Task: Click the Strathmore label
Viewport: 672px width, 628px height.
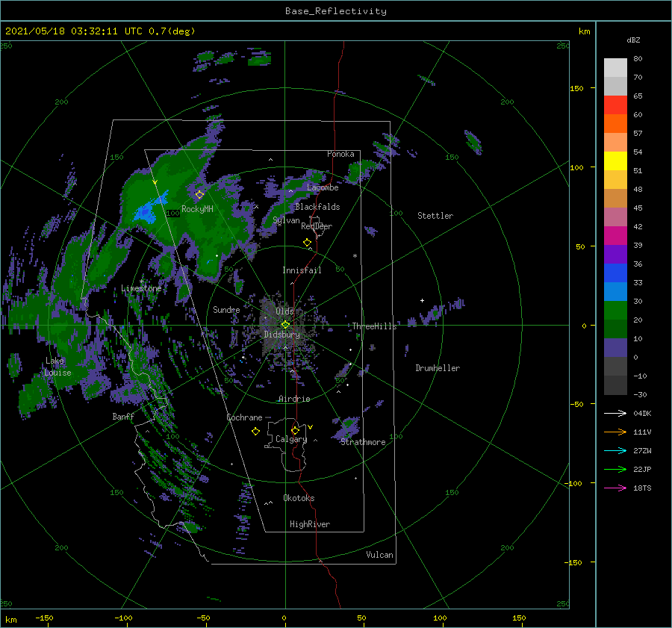Action: tap(363, 442)
